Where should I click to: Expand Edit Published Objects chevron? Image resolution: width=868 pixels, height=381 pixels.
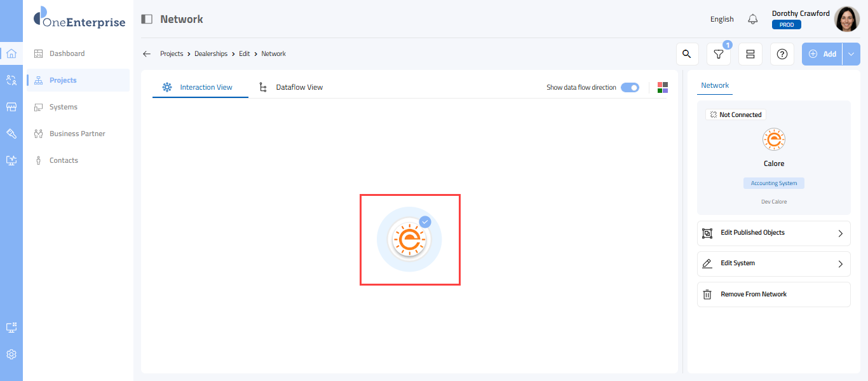tap(840, 233)
